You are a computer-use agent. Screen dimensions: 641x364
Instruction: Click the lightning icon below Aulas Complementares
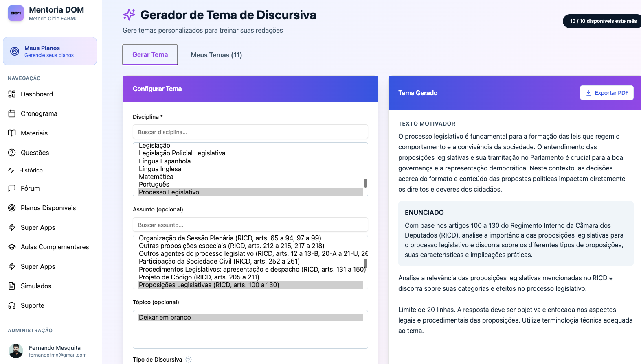click(12, 266)
